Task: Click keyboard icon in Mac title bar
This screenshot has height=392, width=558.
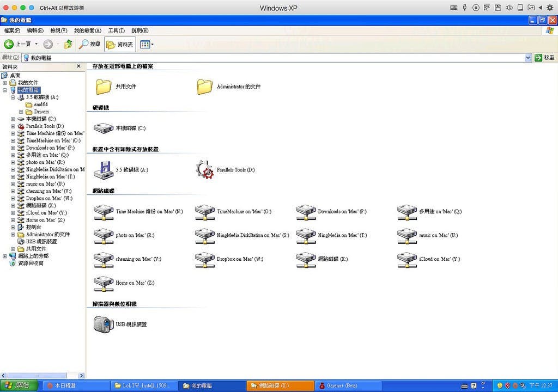Action: point(454,8)
